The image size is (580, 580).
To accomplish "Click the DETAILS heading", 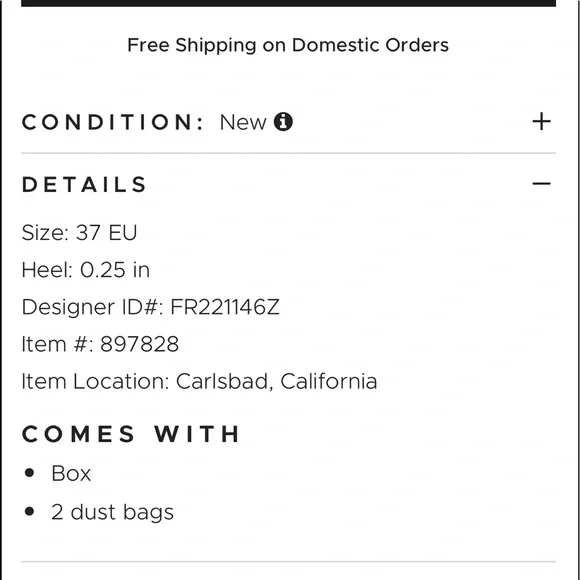I will (84, 184).
